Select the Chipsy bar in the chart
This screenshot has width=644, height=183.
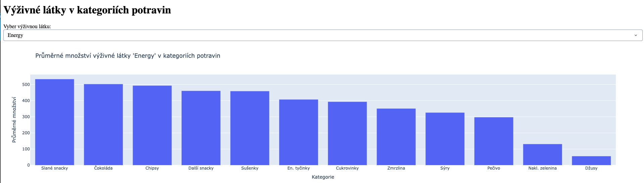point(152,125)
